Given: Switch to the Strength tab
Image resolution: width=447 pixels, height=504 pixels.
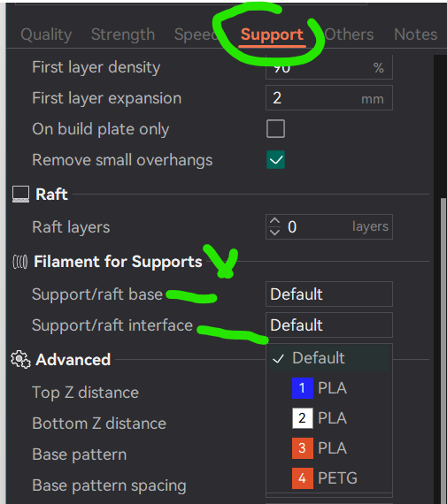Looking at the screenshot, I should click(123, 34).
